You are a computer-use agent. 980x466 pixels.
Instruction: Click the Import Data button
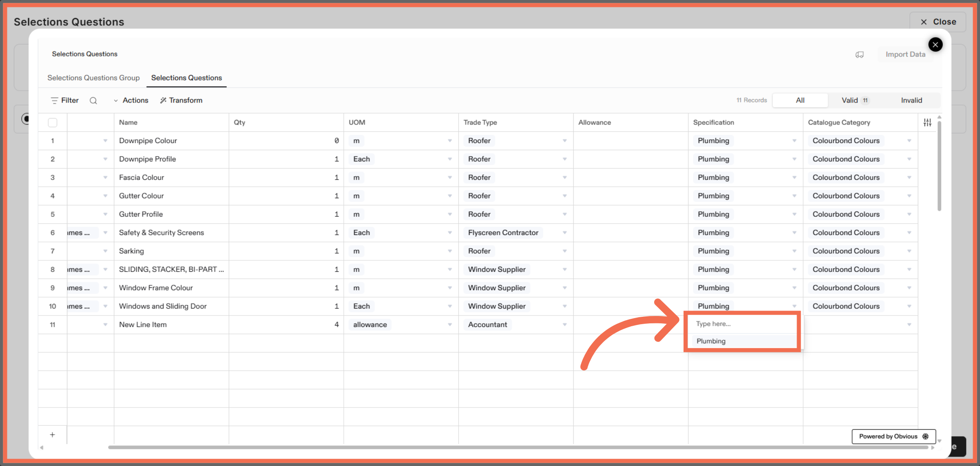pos(905,54)
